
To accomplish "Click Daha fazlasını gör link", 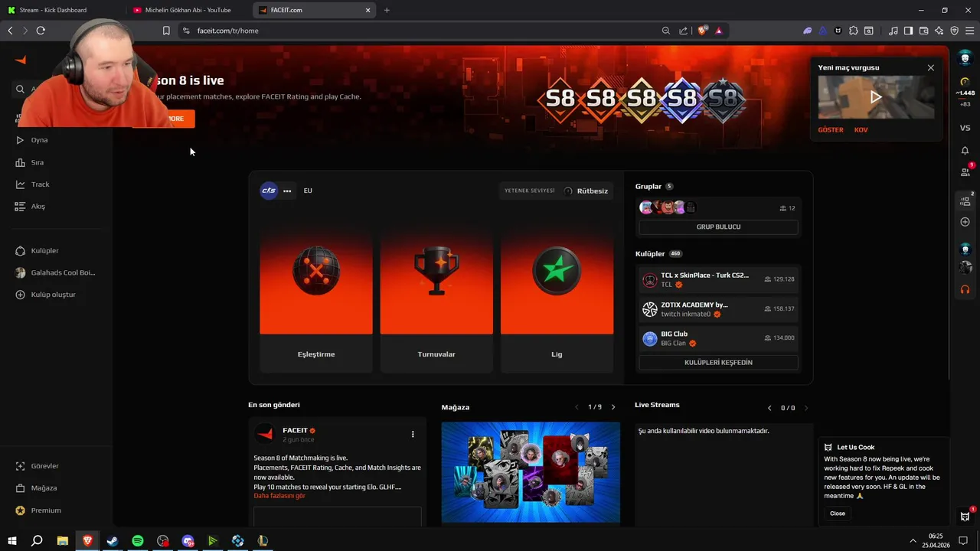I will [279, 496].
